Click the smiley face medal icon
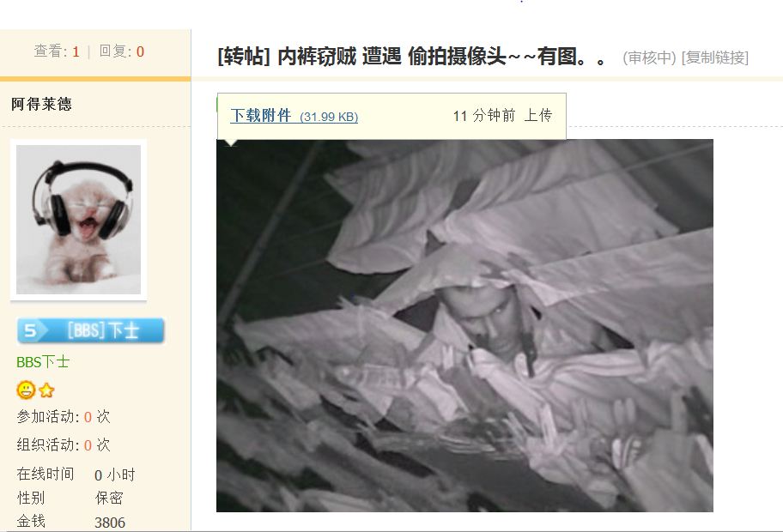Image resolution: width=783 pixels, height=532 pixels. click(x=26, y=390)
